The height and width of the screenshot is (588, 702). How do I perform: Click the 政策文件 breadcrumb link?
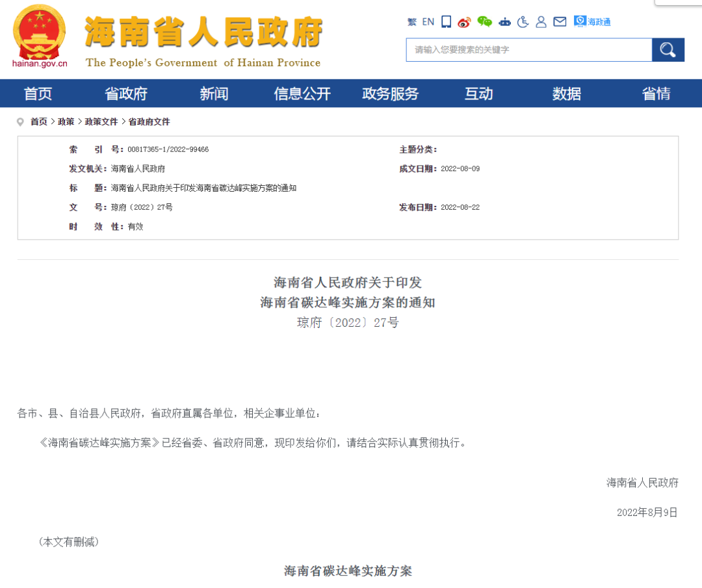point(101,121)
